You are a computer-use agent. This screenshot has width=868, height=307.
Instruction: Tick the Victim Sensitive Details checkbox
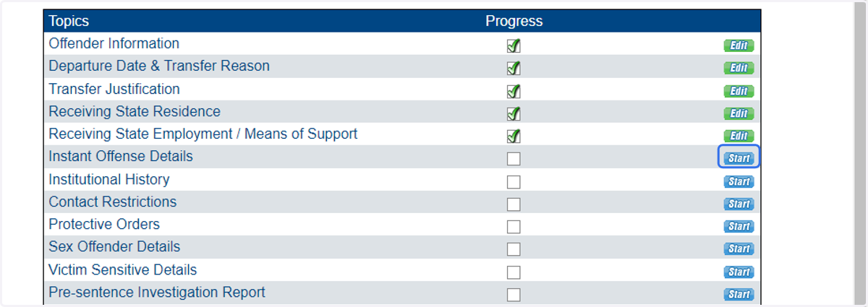pyautogui.click(x=514, y=272)
